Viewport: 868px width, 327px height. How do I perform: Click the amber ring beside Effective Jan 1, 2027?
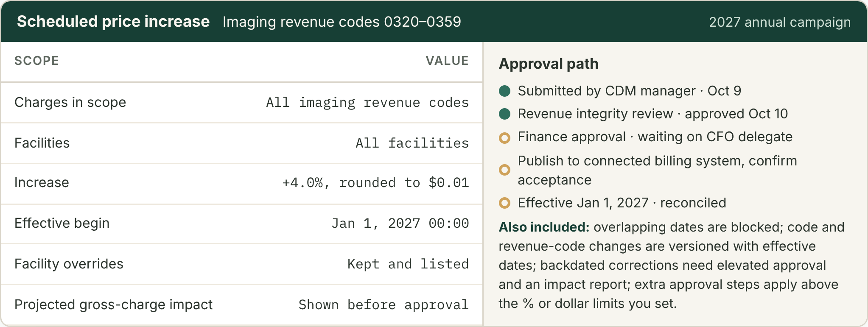coord(504,203)
